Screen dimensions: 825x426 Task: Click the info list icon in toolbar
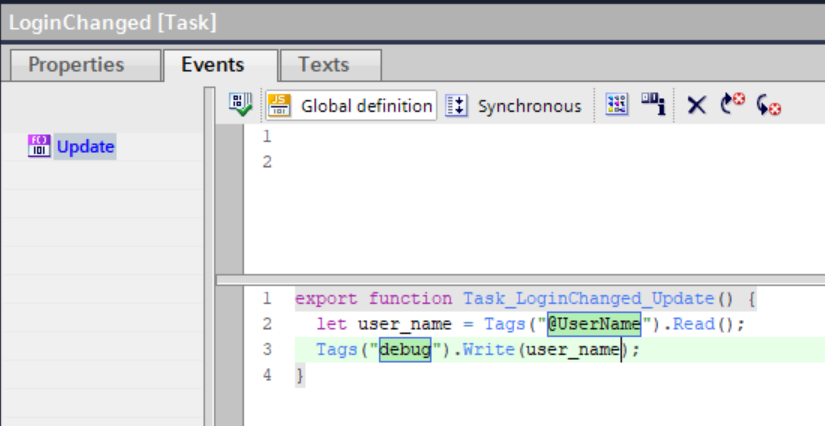[x=653, y=105]
